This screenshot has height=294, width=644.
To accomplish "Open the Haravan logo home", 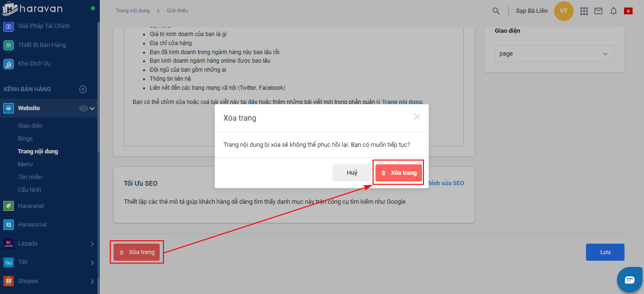I will [32, 9].
